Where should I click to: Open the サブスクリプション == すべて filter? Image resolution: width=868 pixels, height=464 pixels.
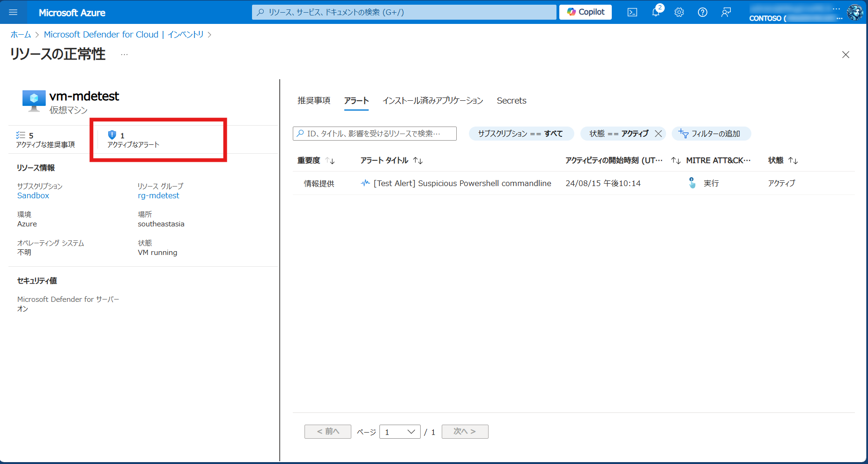[520, 134]
